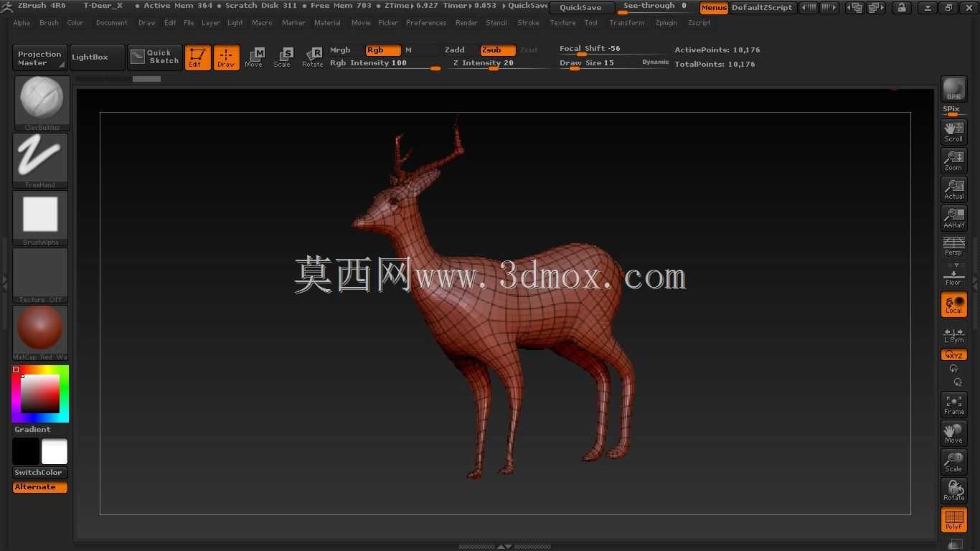Toggle L.Sym local symmetry

953,335
